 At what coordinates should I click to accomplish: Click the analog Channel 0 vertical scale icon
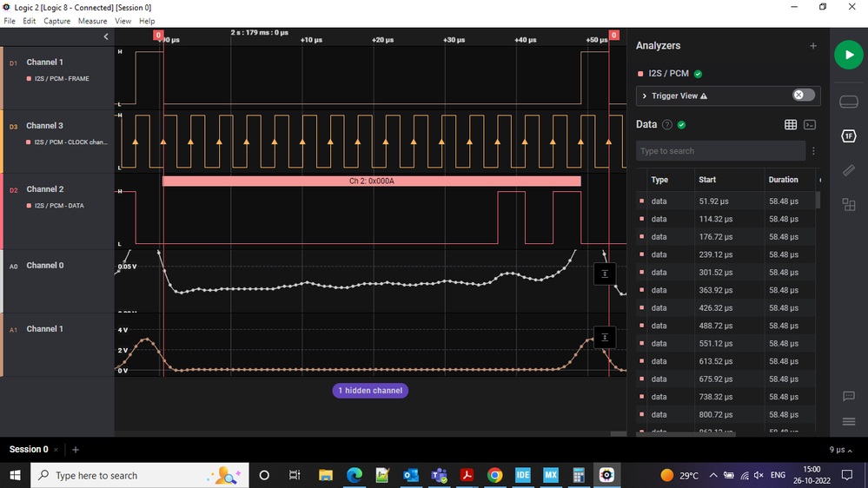click(605, 274)
